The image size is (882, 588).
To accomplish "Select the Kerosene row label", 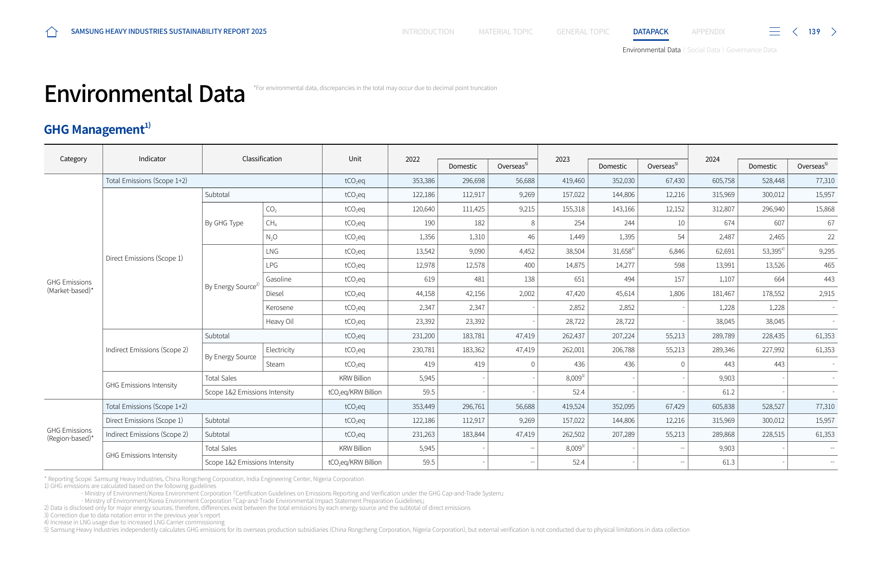I will pos(279,307).
